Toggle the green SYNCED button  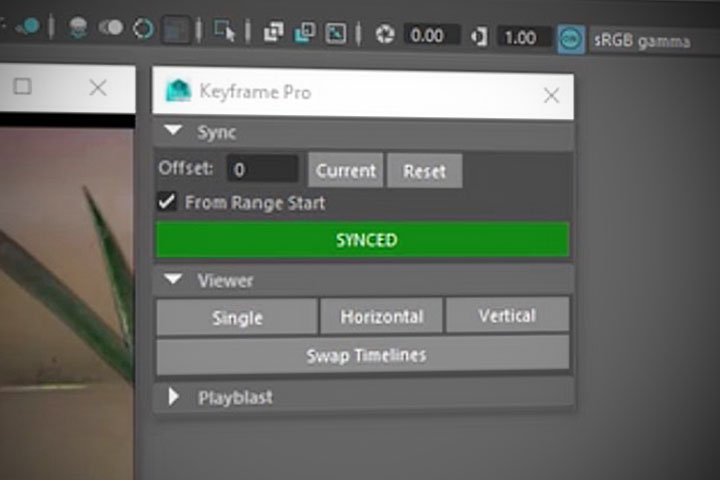tap(362, 240)
